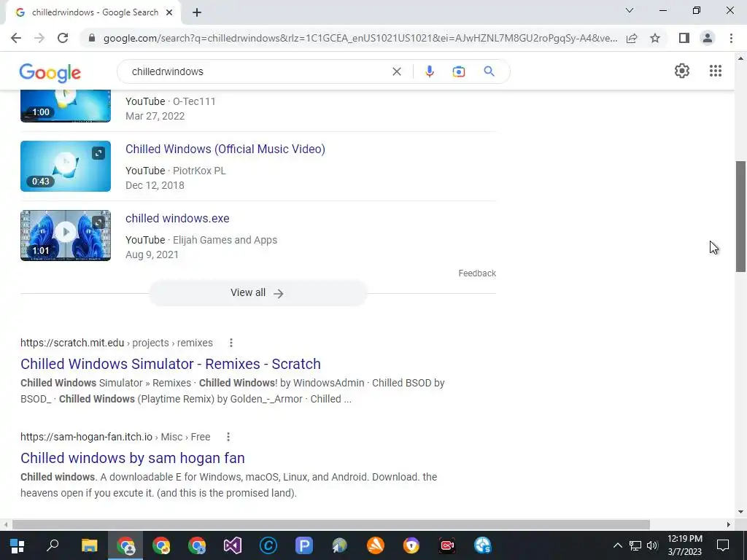Open the Google apps grid
The height and width of the screenshot is (560, 747).
[715, 71]
